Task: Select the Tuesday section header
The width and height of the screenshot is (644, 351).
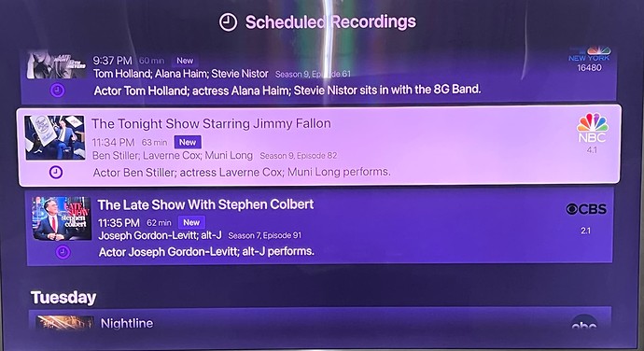Action: (63, 297)
